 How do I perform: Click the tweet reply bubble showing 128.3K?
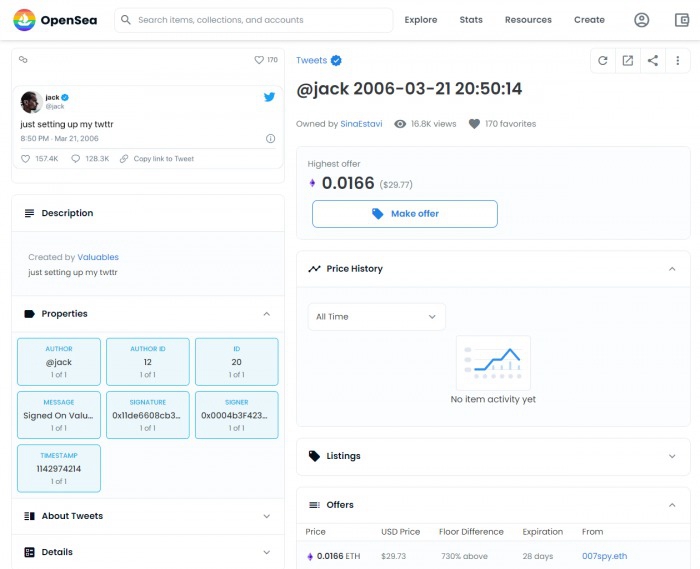point(75,158)
